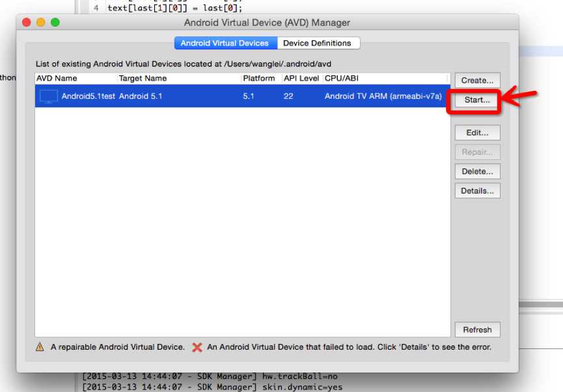Click the skin.dynamic=yes console line
563x392 pixels.
pos(212,387)
